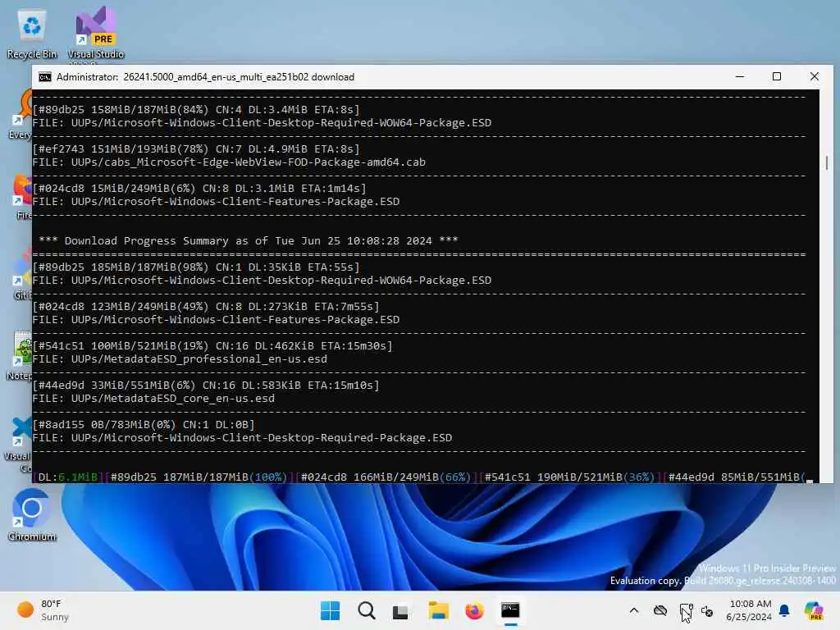Open the Recycle Bin desktop icon
840x630 pixels.
coord(32,34)
